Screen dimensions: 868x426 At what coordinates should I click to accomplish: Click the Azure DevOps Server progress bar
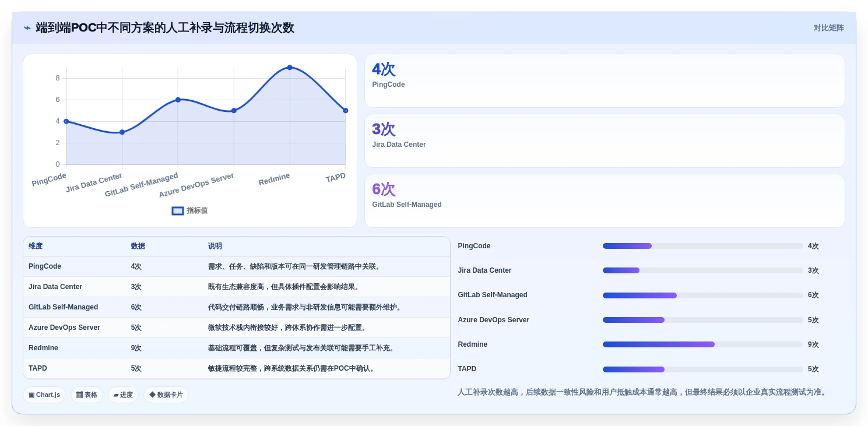pos(702,320)
